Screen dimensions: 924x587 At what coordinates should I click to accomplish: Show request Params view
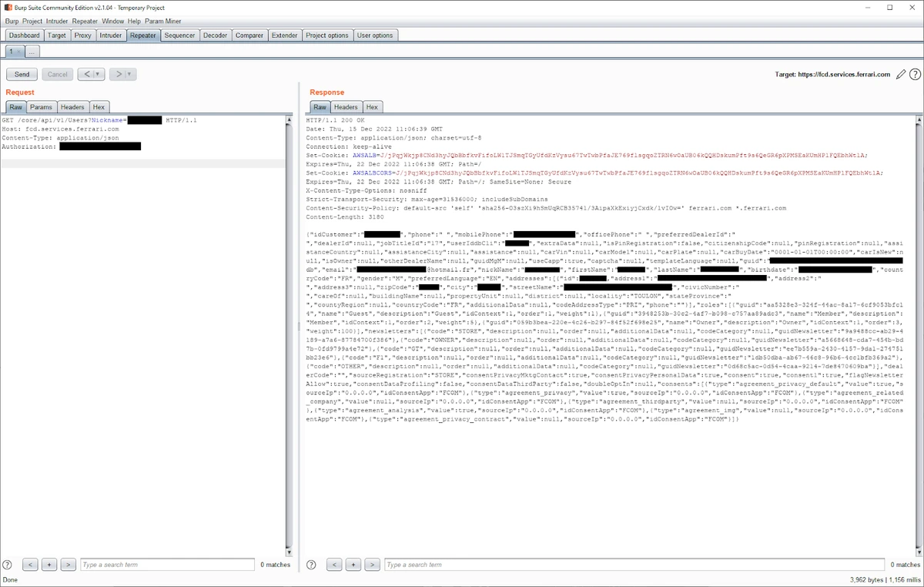(42, 107)
